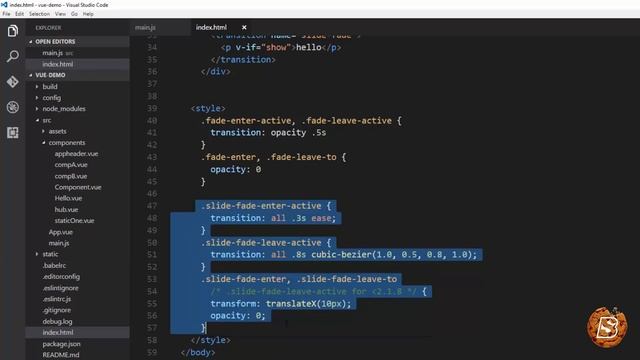Open .babelrc file
Viewport: 640px width, 360px height.
point(54,265)
